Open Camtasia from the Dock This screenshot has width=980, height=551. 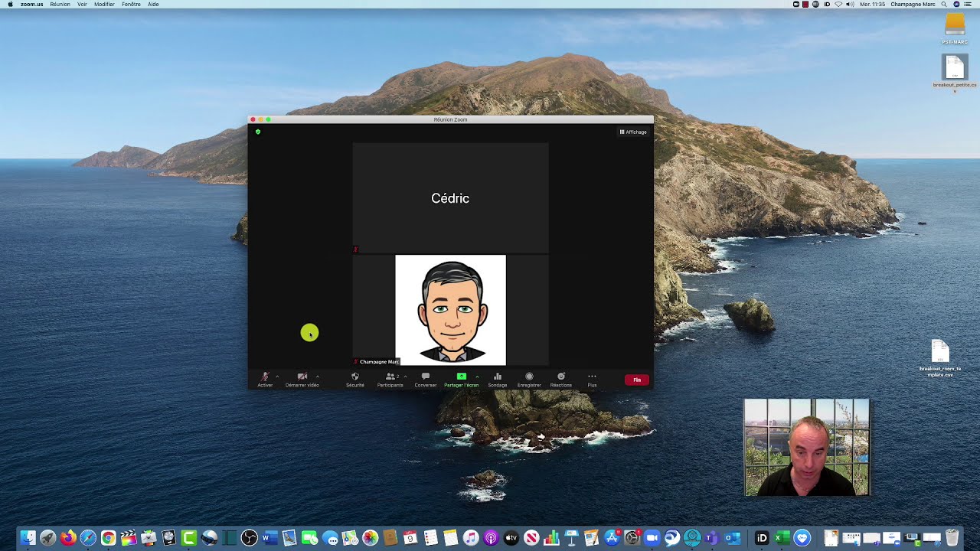[189, 538]
